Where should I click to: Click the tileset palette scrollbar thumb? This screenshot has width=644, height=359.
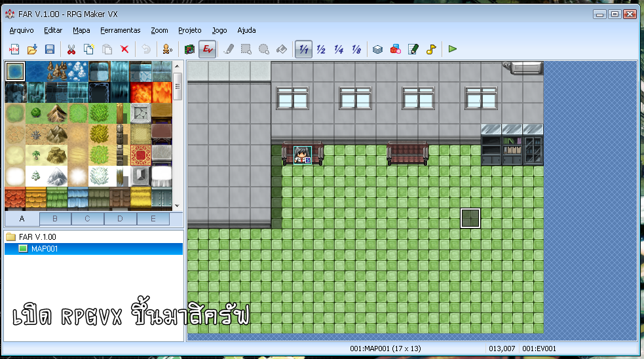point(177,86)
